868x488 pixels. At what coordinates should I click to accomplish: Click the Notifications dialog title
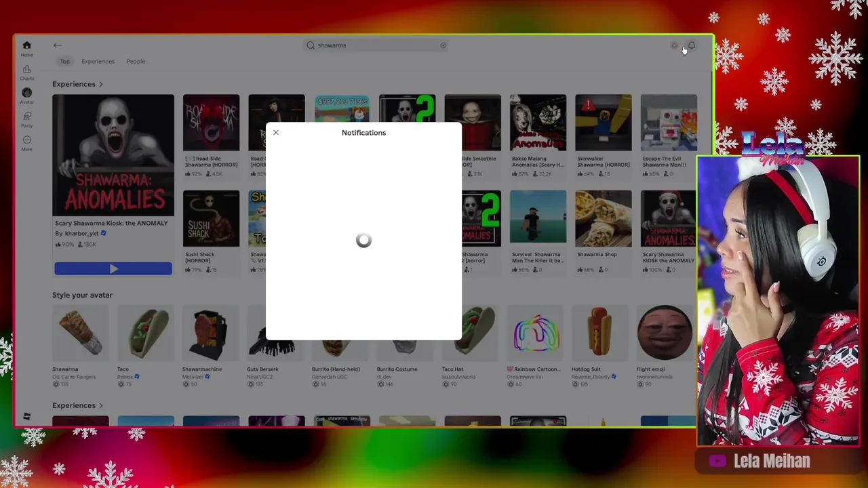pos(363,133)
